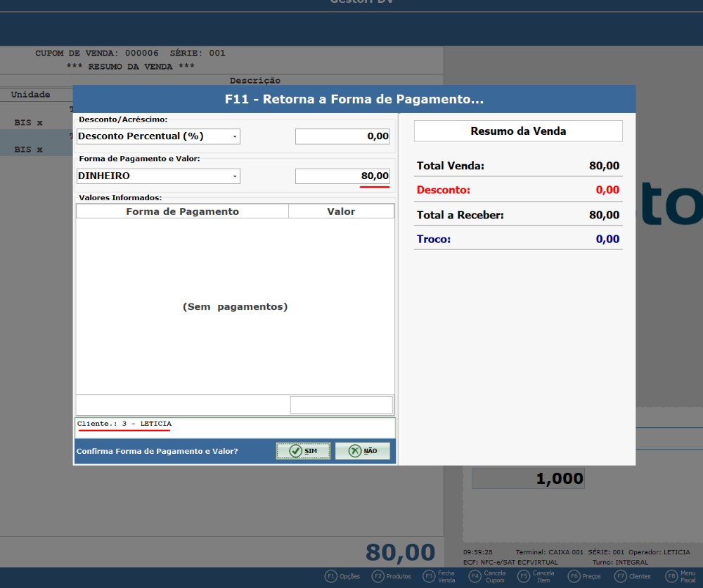Image resolution: width=703 pixels, height=588 pixels.
Task: Click the Total Venda value 80,00
Action: [604, 166]
